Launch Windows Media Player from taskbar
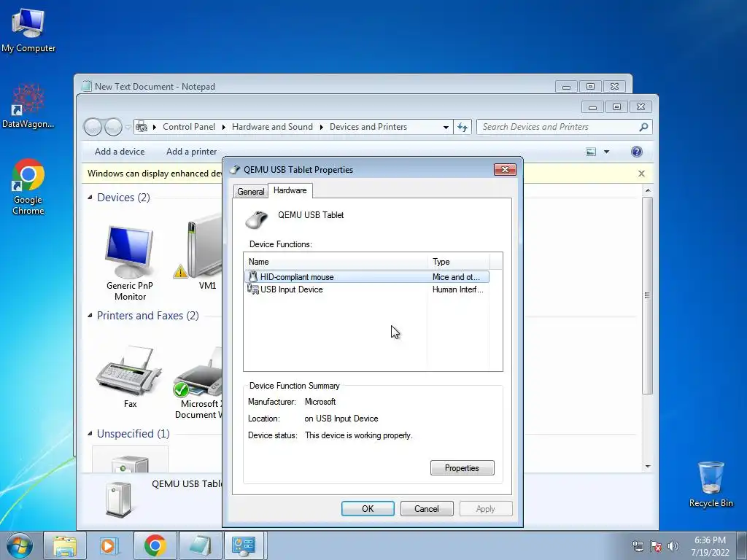The width and height of the screenshot is (747, 560). (109, 545)
